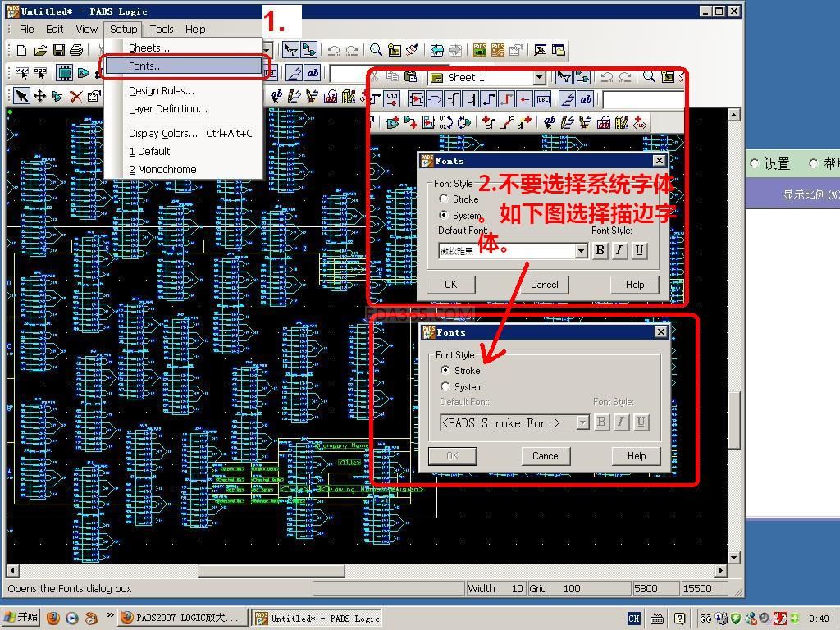Open the Tools menu
The height and width of the screenshot is (630, 840).
[162, 29]
